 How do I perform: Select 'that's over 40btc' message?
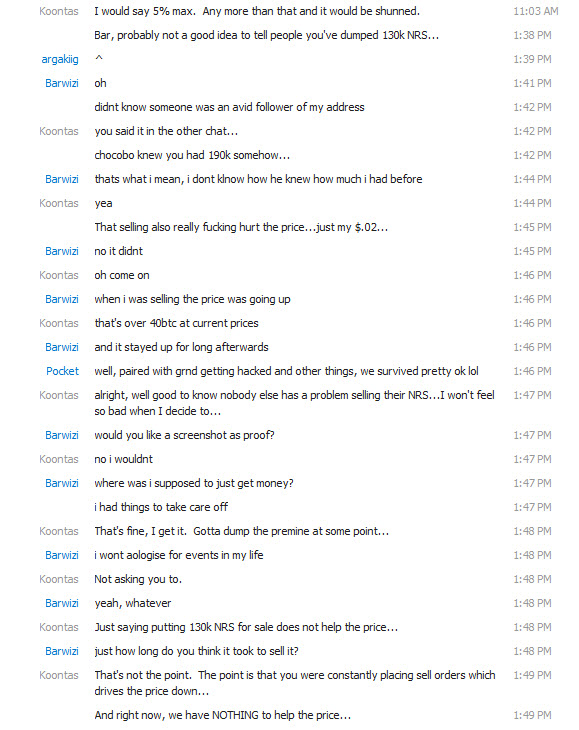pos(176,323)
